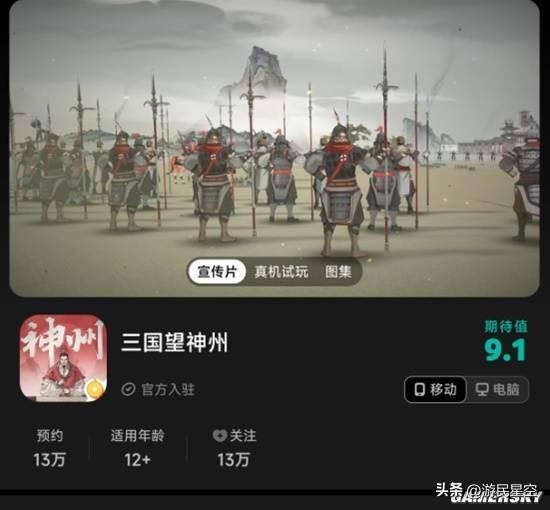Click the phone icon in 移动 toggle

tap(420, 389)
